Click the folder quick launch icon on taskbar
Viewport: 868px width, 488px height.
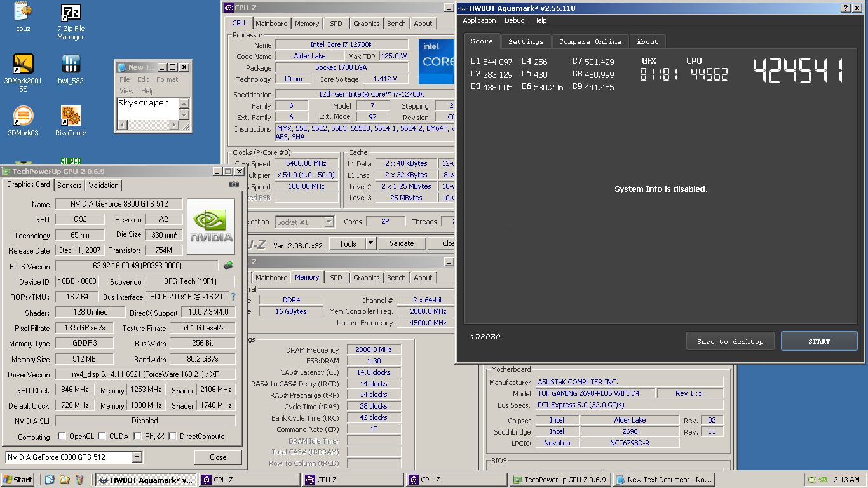pyautogui.click(x=64, y=480)
